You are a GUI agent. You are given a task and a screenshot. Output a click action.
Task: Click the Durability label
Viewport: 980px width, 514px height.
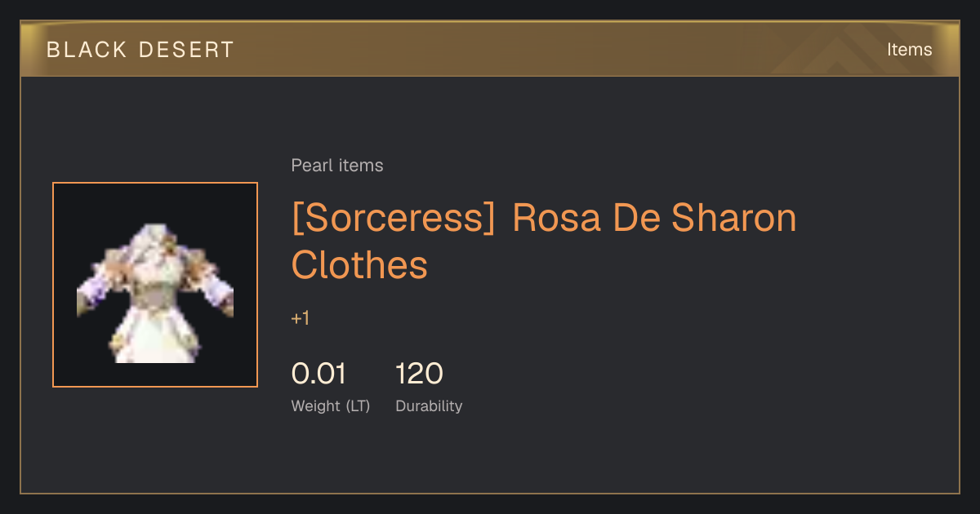(429, 406)
